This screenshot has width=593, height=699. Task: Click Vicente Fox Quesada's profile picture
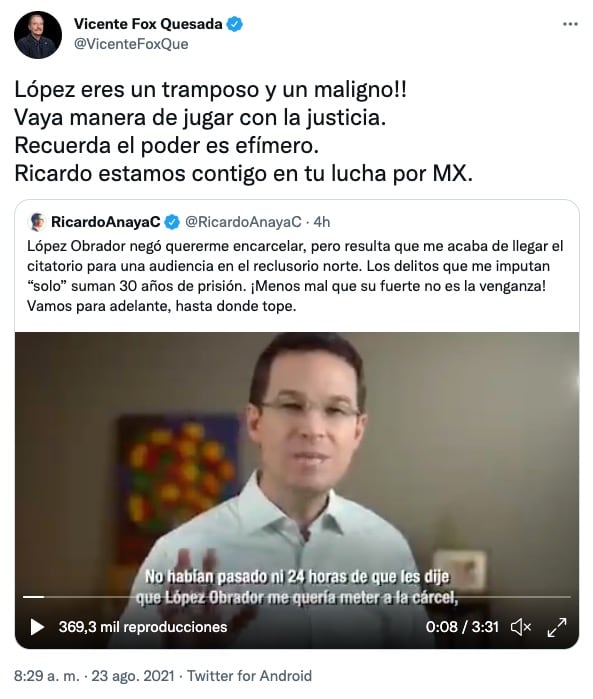(38, 35)
